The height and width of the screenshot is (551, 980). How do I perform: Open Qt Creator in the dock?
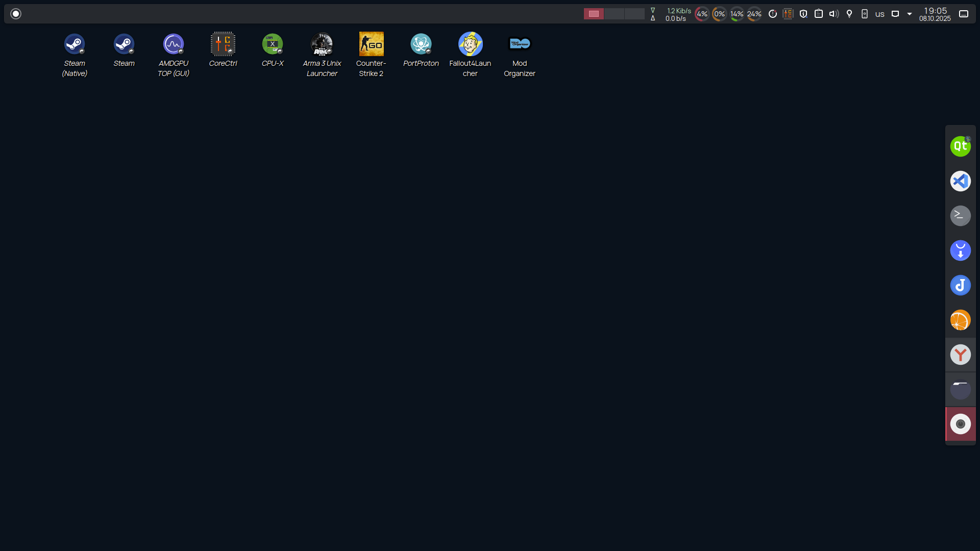[960, 146]
